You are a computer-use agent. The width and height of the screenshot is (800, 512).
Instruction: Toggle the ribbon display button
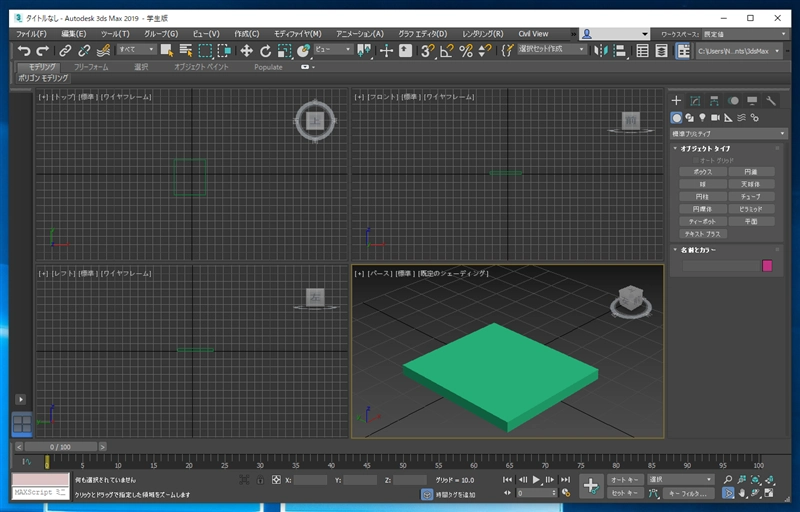pyautogui.click(x=683, y=50)
